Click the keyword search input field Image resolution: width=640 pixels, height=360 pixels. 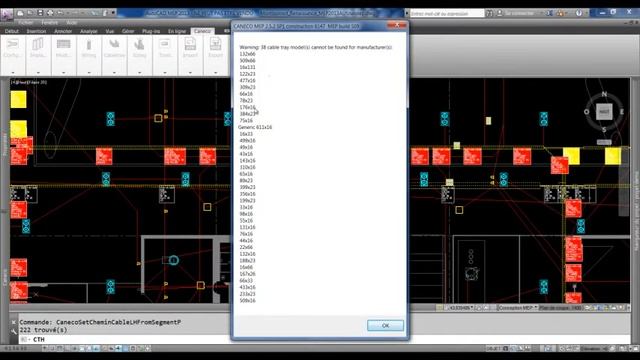coord(447,13)
